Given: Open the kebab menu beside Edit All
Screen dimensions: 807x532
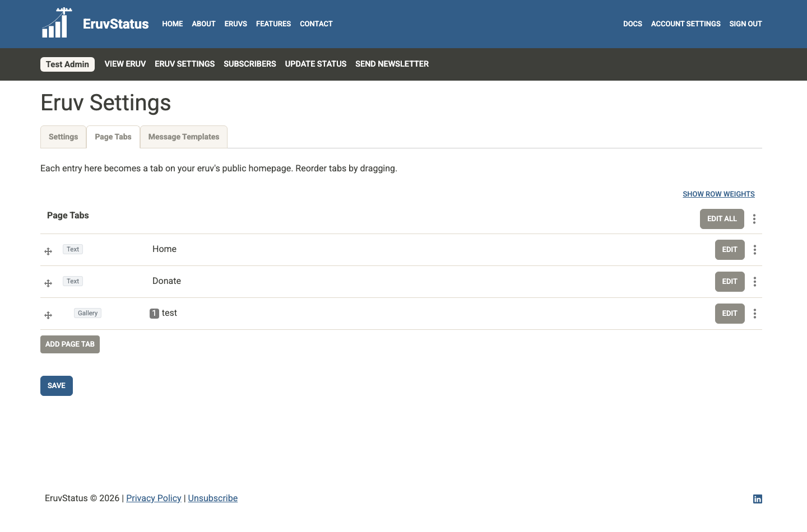Looking at the screenshot, I should point(754,219).
